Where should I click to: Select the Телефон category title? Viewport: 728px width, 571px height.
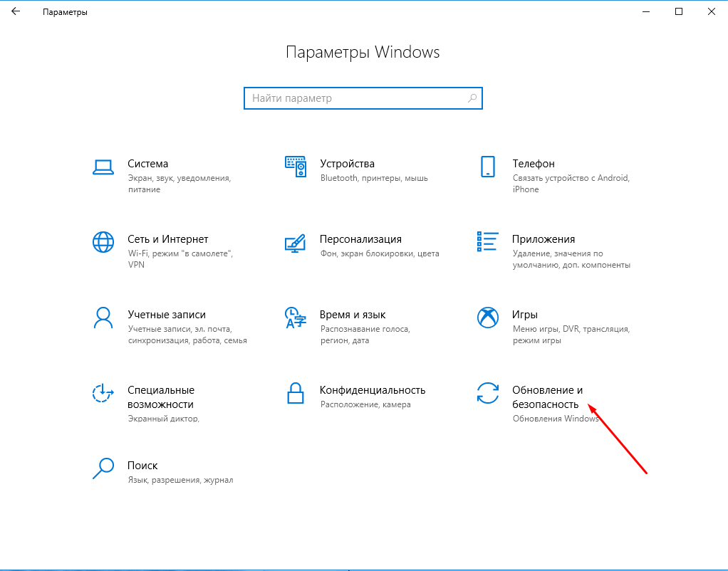point(534,164)
